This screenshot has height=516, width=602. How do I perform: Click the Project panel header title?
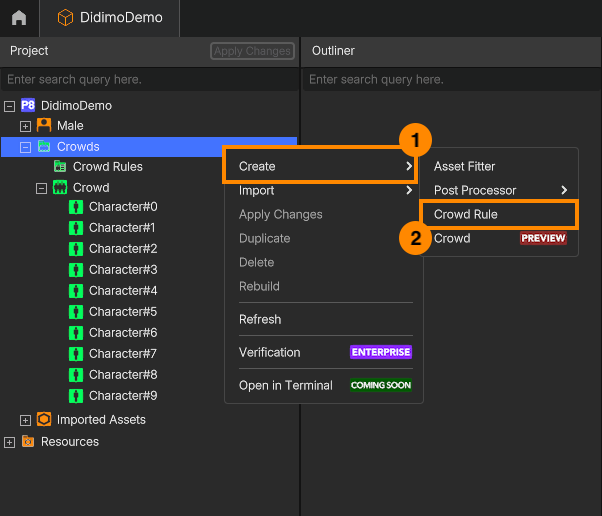29,51
